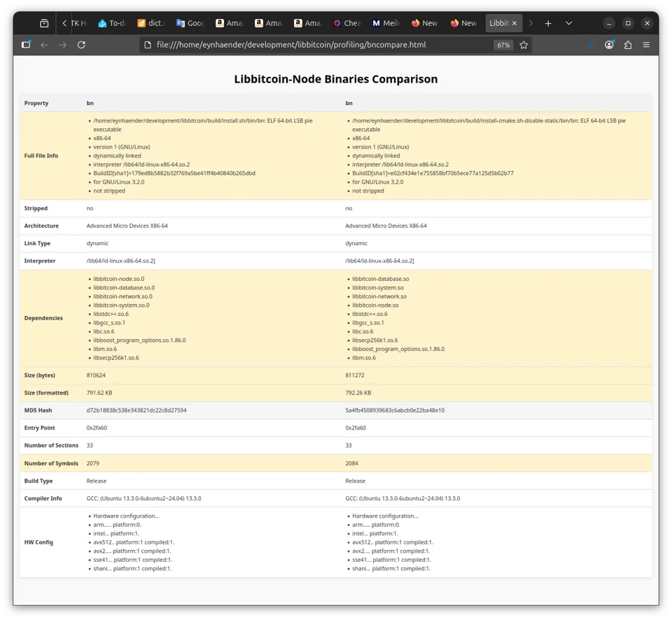Click the "Number of Sections" row label
Screen dimensions: 672x620
(51, 446)
